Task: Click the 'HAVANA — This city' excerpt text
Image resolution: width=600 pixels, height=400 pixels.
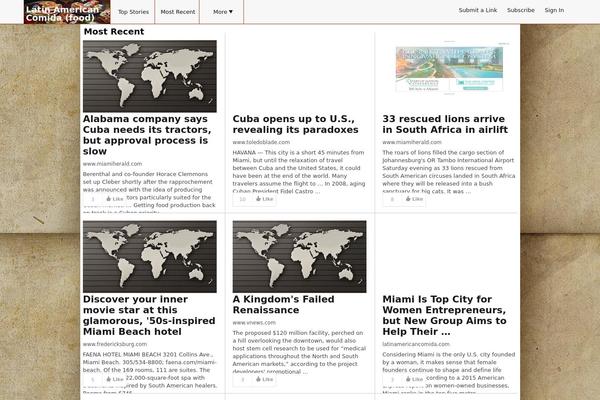Action: (x=299, y=171)
